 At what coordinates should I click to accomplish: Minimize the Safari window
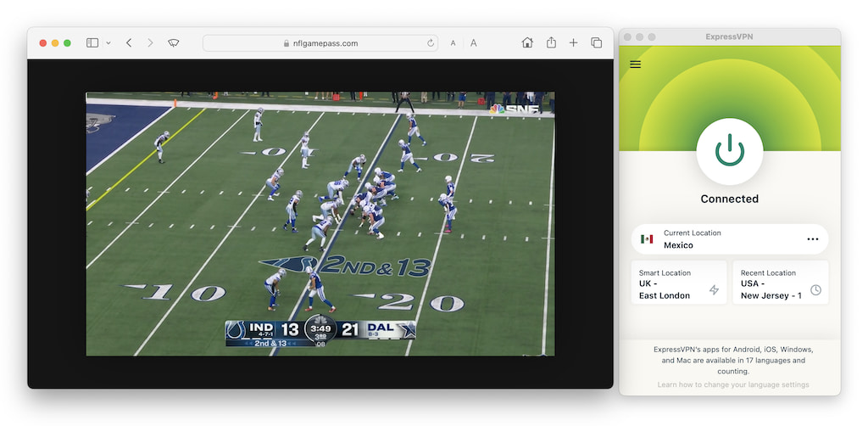(x=55, y=43)
